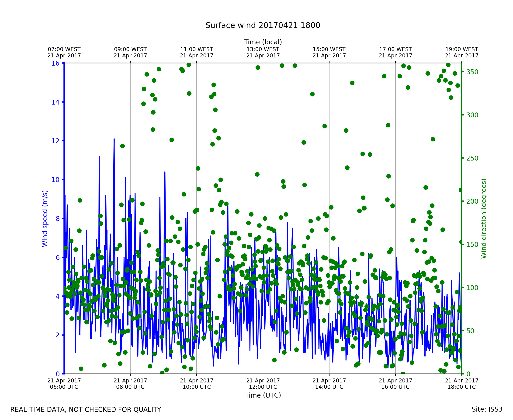Click the green '200' wind direction tick
The image size is (513, 420).
[472, 202]
